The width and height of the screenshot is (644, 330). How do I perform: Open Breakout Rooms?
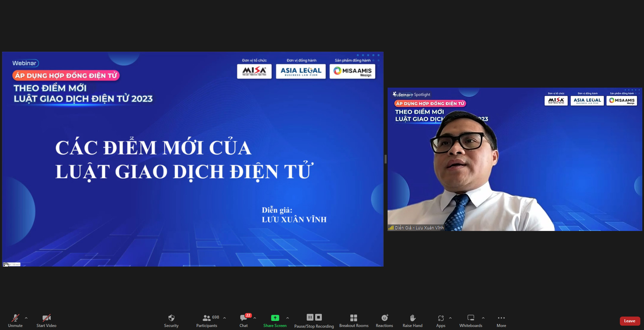354,320
